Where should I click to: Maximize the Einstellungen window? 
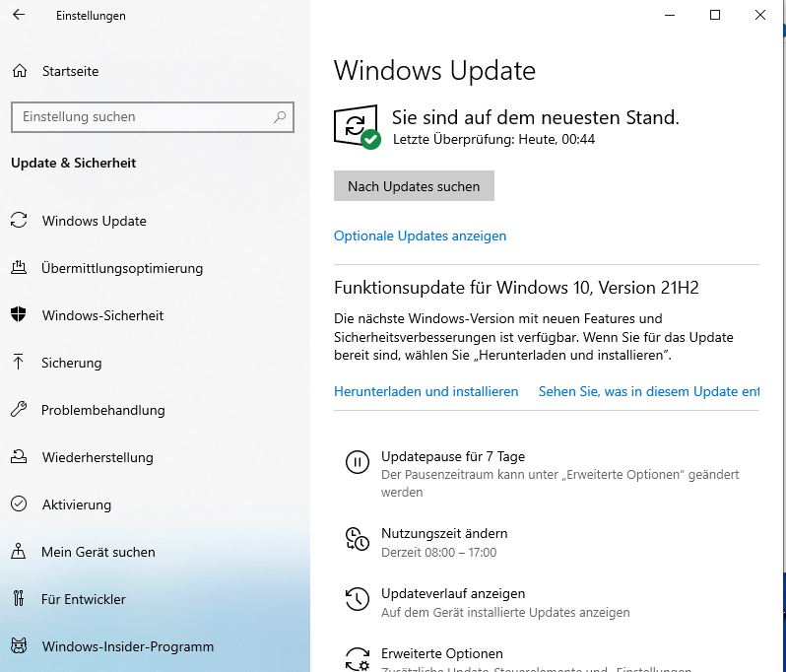click(715, 15)
